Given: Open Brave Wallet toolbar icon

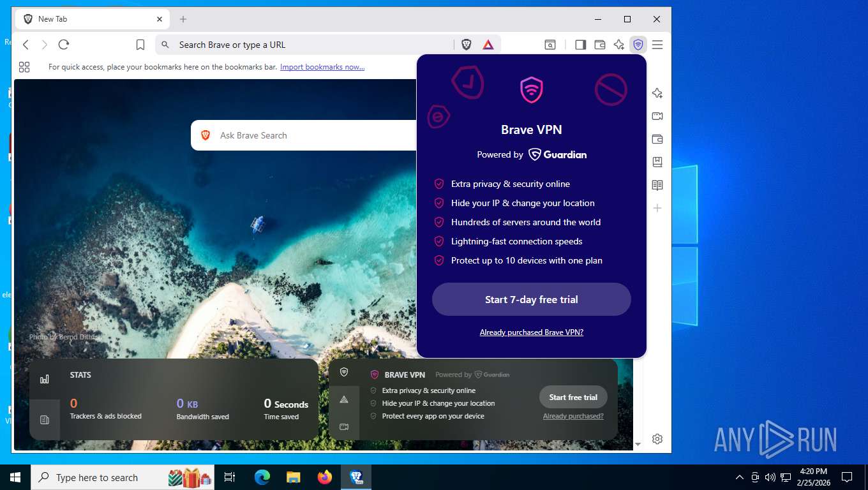Looking at the screenshot, I should pos(600,45).
